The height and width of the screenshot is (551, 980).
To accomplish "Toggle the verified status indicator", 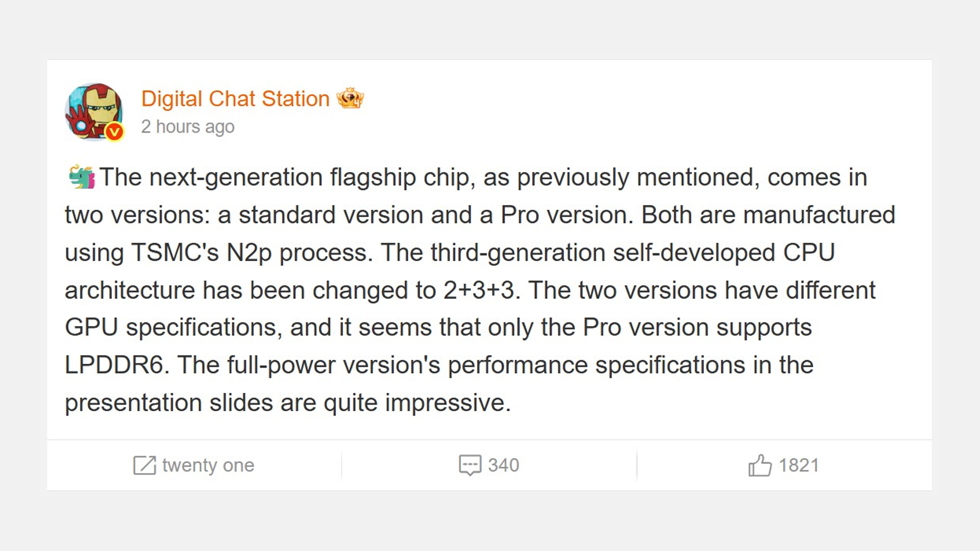I will pyautogui.click(x=115, y=132).
